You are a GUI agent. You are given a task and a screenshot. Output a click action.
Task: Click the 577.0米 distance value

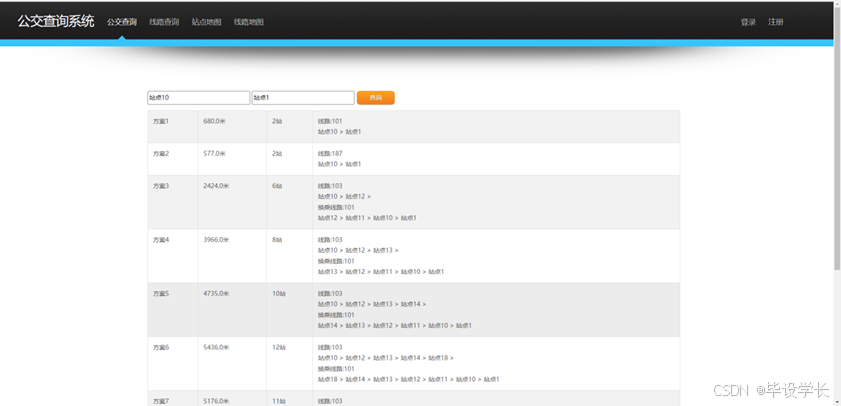[215, 153]
